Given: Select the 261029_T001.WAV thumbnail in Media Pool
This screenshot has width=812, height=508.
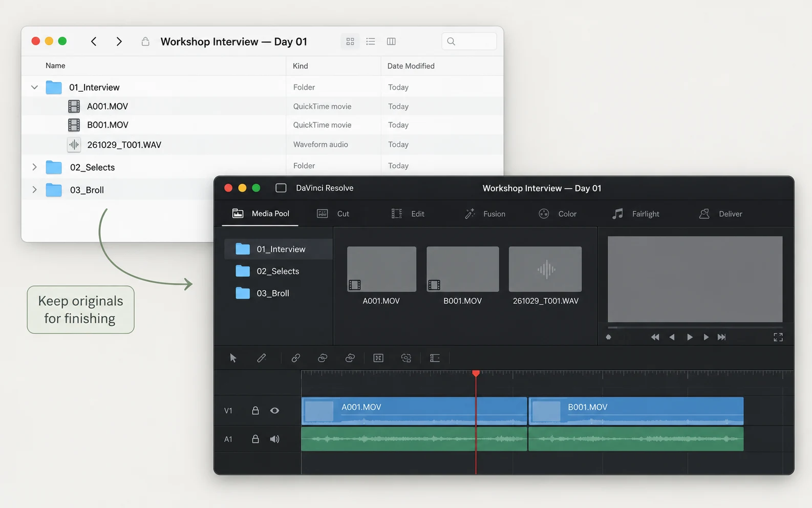Looking at the screenshot, I should 545,269.
